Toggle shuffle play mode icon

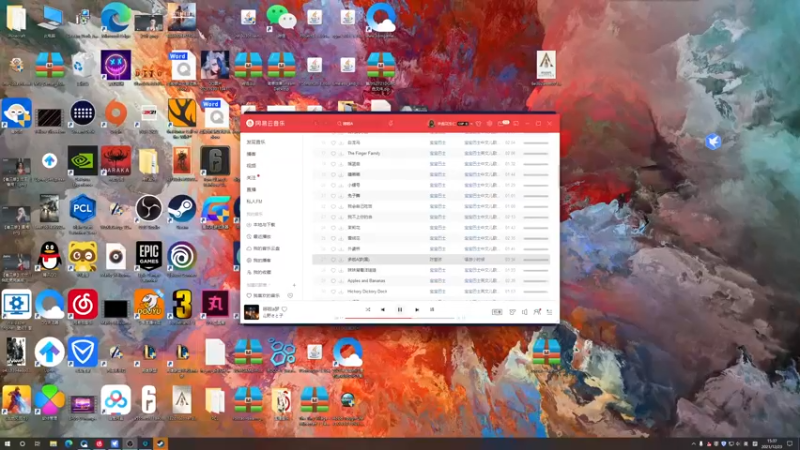point(368,310)
